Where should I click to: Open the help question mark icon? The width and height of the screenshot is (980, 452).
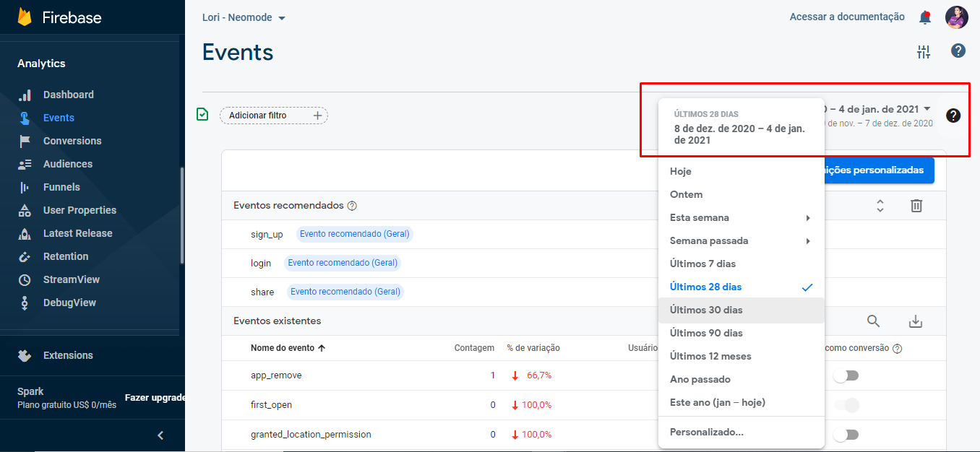(958, 51)
